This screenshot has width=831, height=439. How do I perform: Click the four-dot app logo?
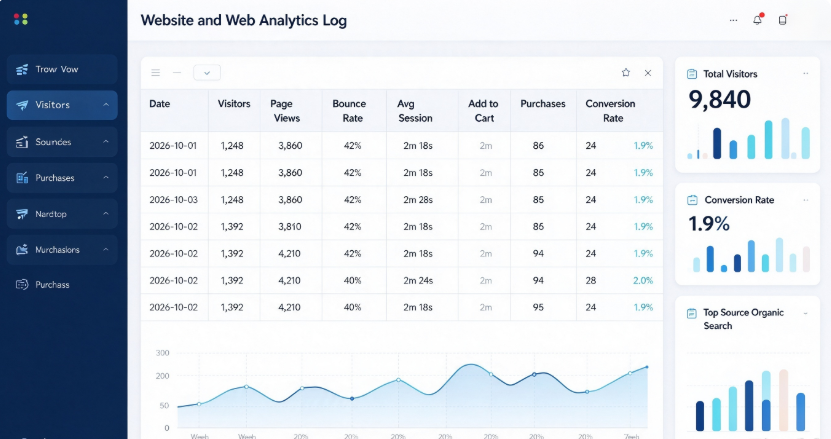coord(21,19)
